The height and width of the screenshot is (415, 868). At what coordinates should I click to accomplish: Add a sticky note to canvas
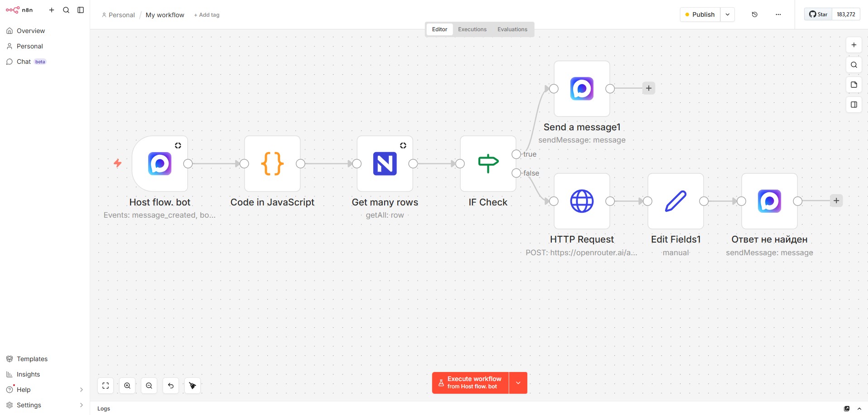pos(854,85)
